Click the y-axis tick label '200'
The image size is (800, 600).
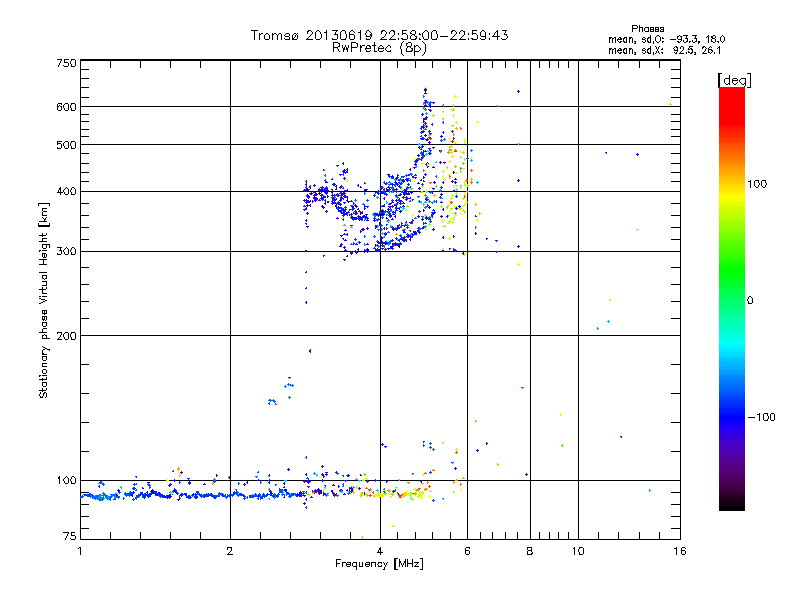[x=66, y=336]
